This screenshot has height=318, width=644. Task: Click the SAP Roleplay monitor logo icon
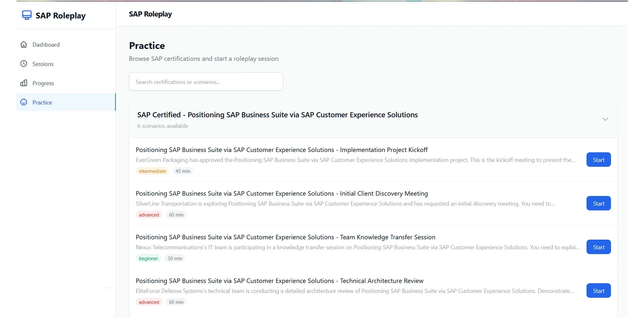27,15
